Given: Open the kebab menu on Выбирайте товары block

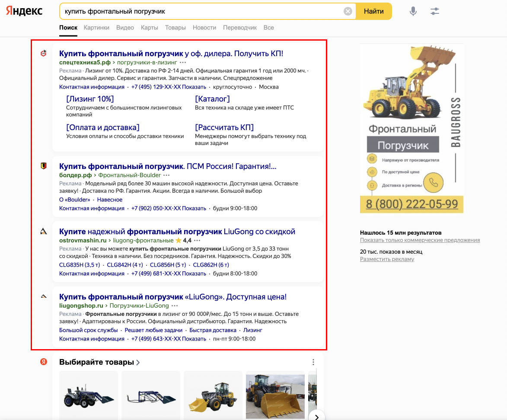Looking at the screenshot, I should [x=313, y=362].
